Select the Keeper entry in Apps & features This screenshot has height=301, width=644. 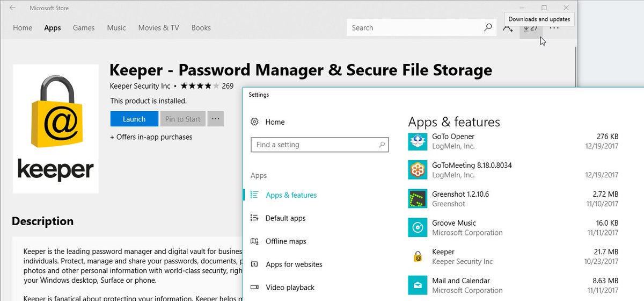coord(443,252)
